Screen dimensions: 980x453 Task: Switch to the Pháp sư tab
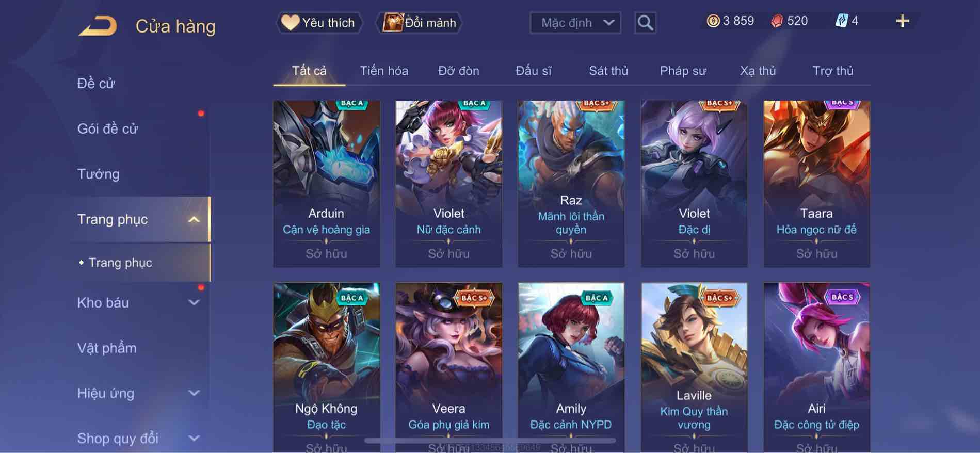coord(683,71)
